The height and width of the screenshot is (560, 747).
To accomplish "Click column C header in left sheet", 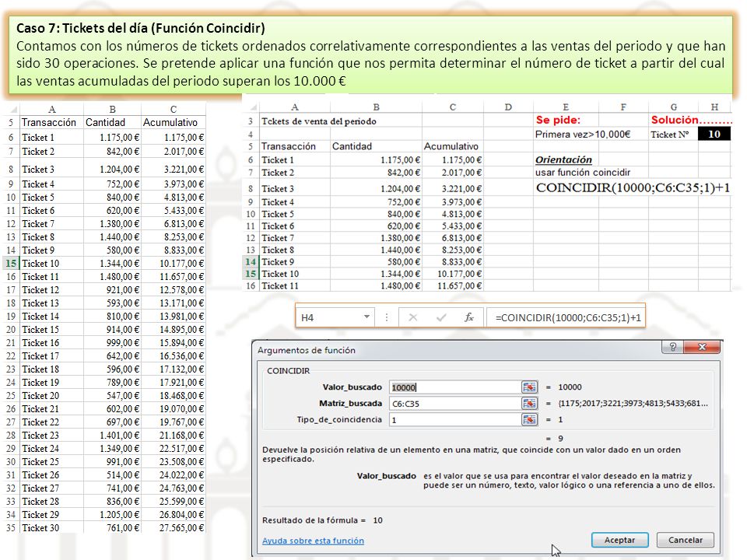I will click(x=174, y=110).
